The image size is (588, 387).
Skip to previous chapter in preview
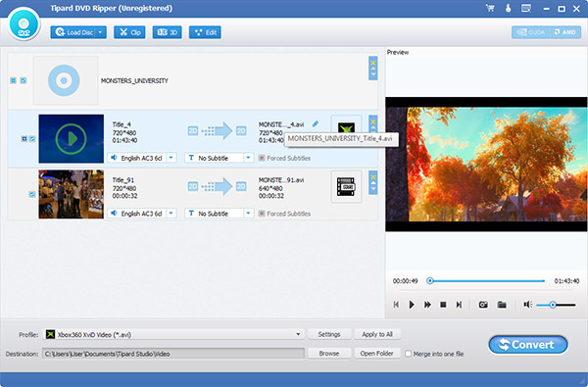tap(396, 305)
